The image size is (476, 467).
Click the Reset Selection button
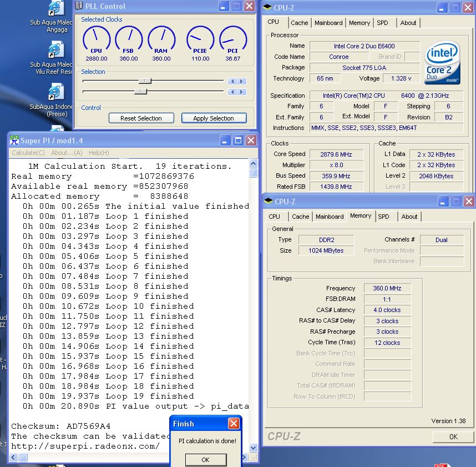141,118
